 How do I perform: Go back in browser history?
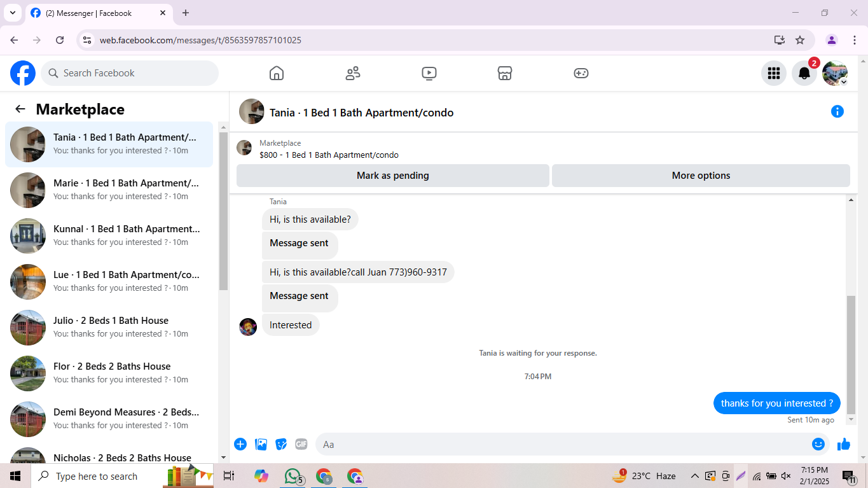pos(14,40)
